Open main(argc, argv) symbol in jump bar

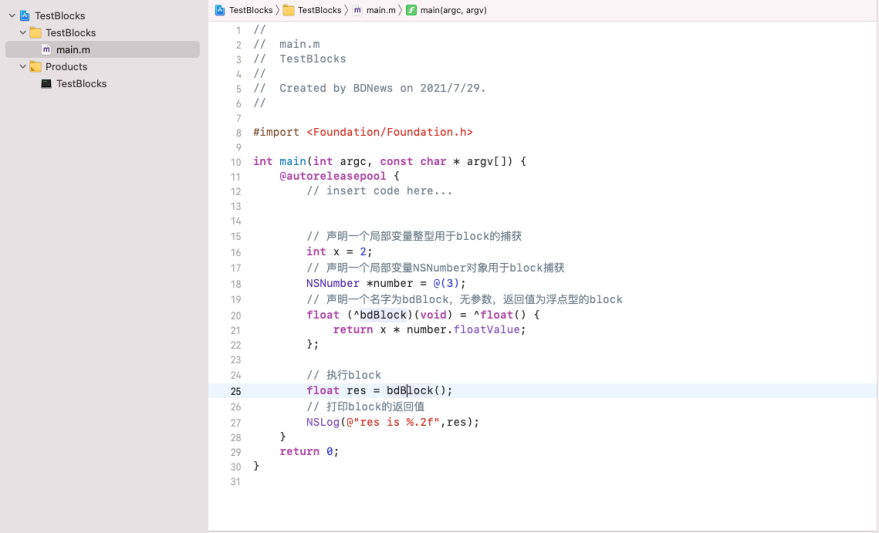point(454,10)
